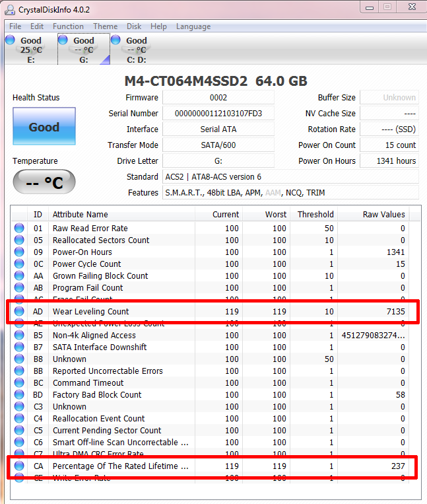Open the Help menu

coord(158,26)
